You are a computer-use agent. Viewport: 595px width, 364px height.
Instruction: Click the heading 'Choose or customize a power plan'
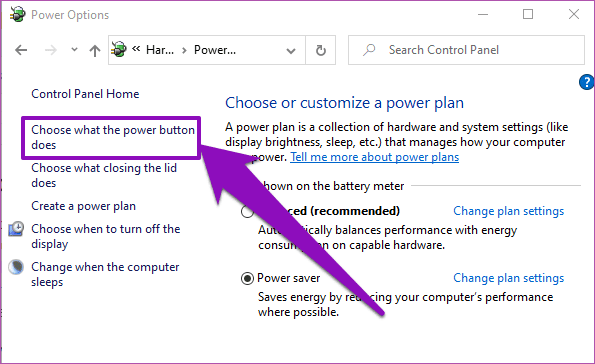(345, 103)
